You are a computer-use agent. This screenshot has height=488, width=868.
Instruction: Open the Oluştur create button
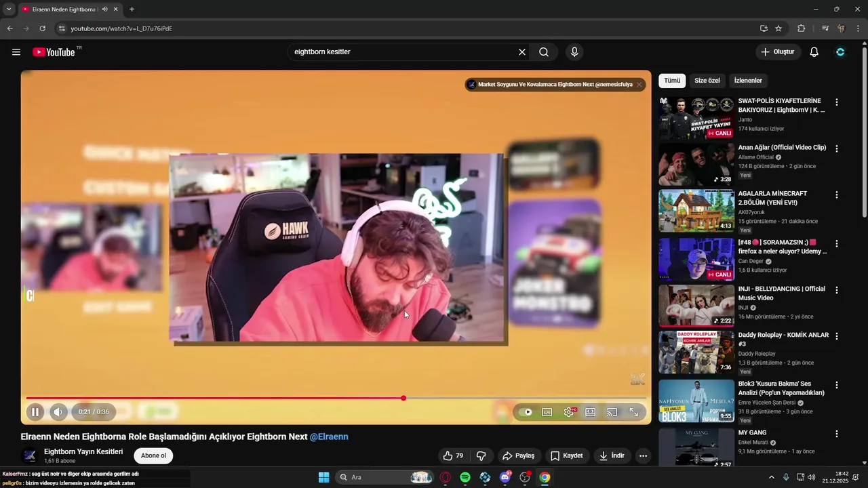click(777, 52)
